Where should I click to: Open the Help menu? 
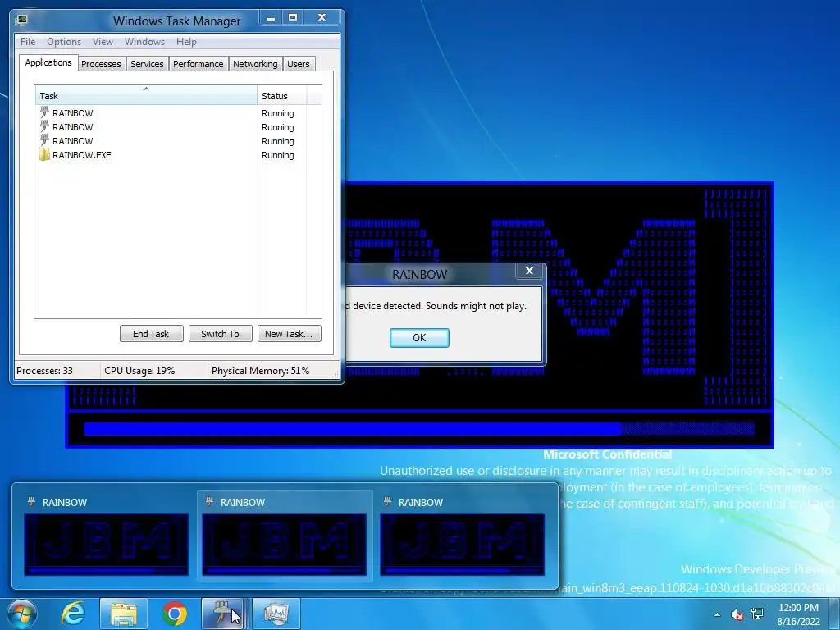(186, 42)
